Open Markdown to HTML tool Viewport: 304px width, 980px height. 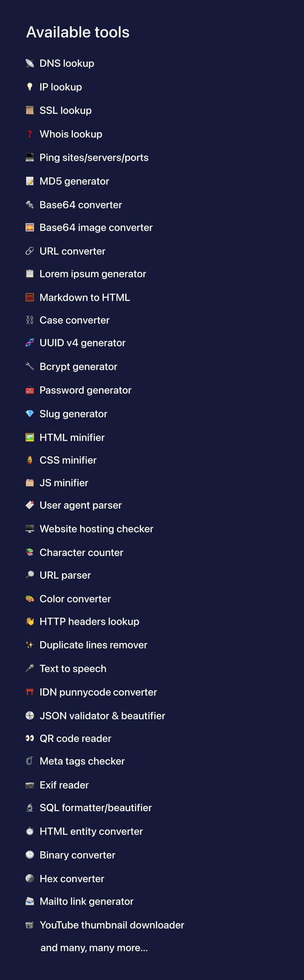85,297
